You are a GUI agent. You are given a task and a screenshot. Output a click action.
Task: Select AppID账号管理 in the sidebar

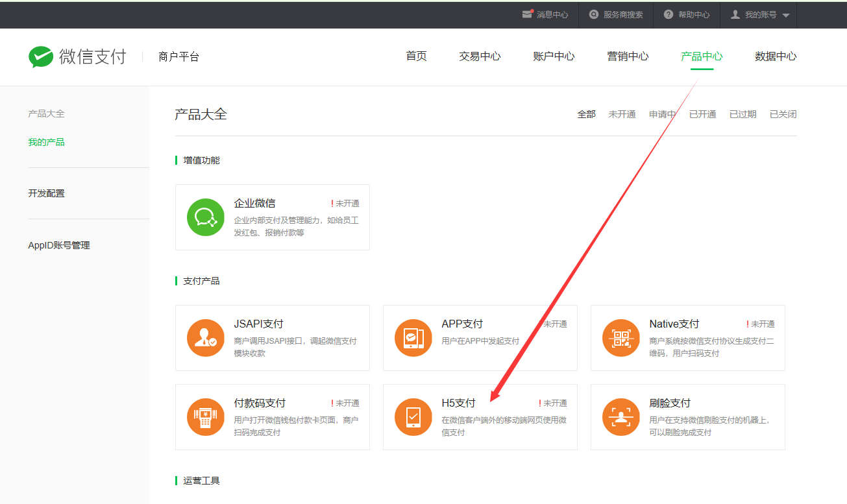59,245
